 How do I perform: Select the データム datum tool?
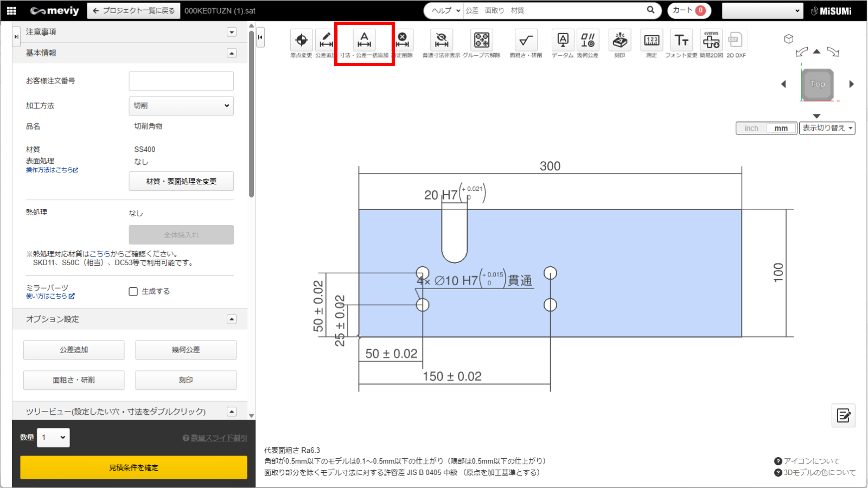tap(563, 41)
